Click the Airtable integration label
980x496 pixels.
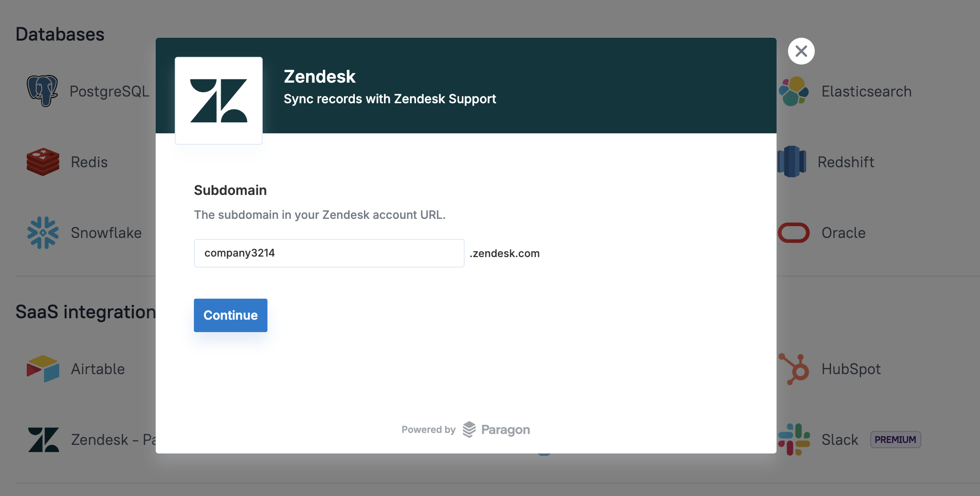[x=98, y=369]
